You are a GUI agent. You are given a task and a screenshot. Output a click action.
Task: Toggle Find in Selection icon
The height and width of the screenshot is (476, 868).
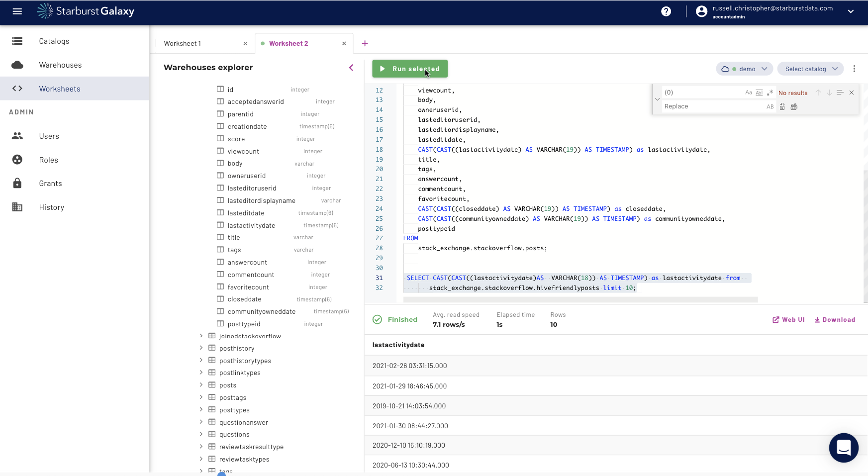(x=840, y=93)
